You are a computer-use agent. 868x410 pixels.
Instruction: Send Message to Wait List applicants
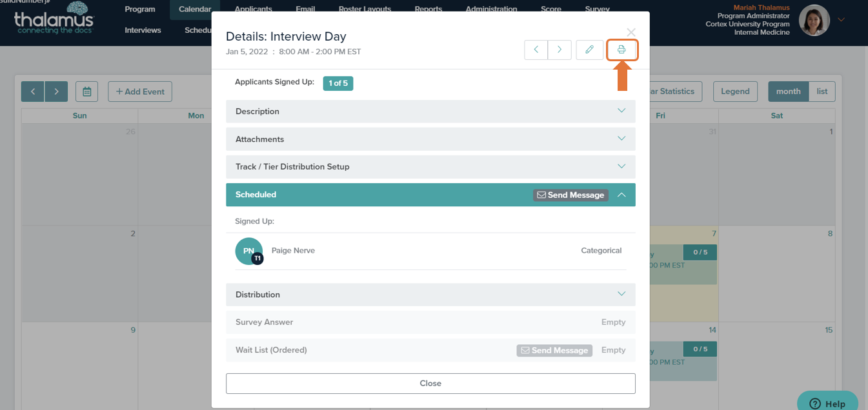click(554, 350)
